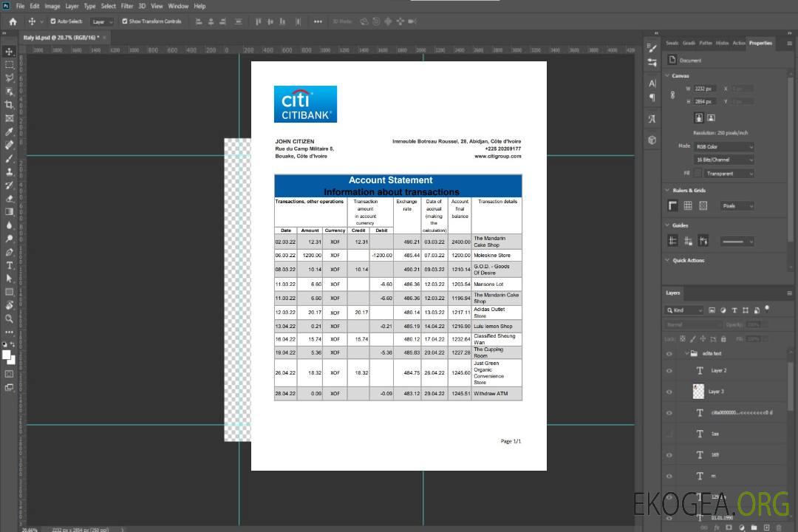Toggle visibility of the 'm' text layer
This screenshot has width=798, height=532.
coord(669,477)
